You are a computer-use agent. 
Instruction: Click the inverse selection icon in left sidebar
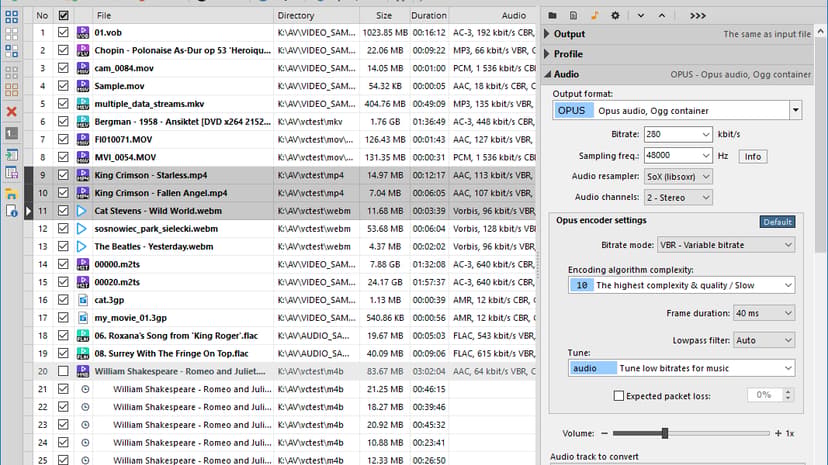(x=11, y=51)
